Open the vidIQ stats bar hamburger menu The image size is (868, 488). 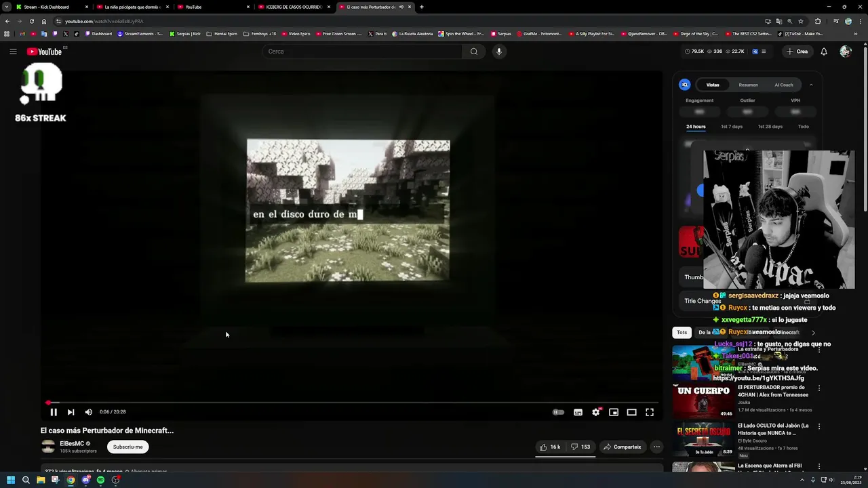coord(764,52)
